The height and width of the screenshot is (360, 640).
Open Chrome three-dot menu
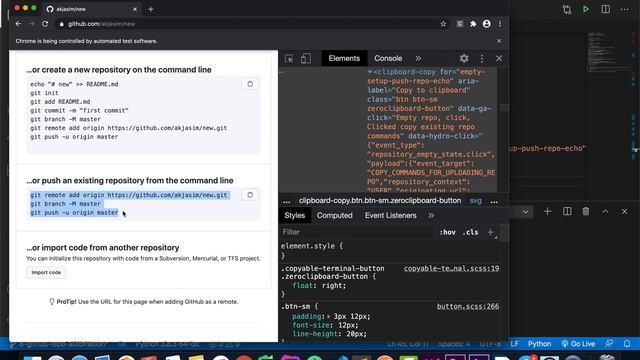pos(500,24)
